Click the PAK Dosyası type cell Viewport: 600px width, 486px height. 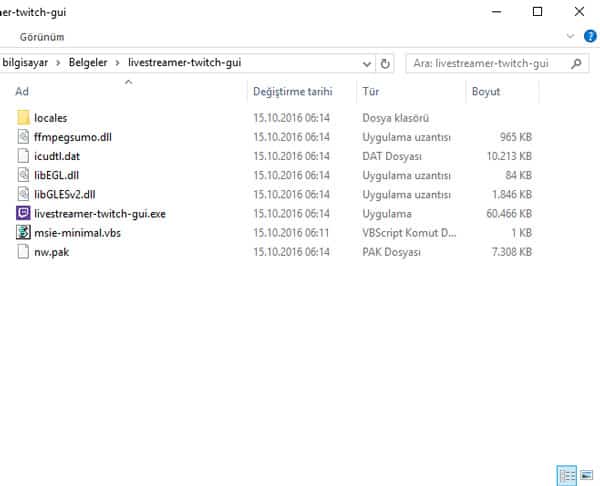(391, 252)
